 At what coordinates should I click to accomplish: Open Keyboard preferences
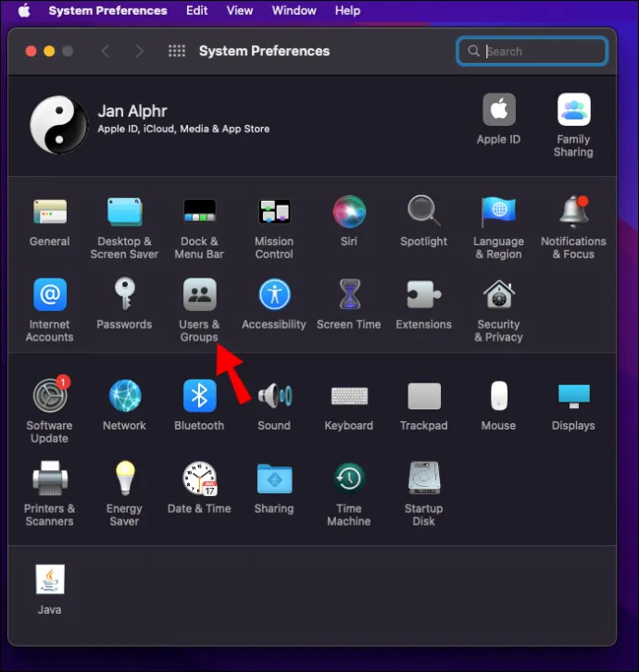[349, 395]
